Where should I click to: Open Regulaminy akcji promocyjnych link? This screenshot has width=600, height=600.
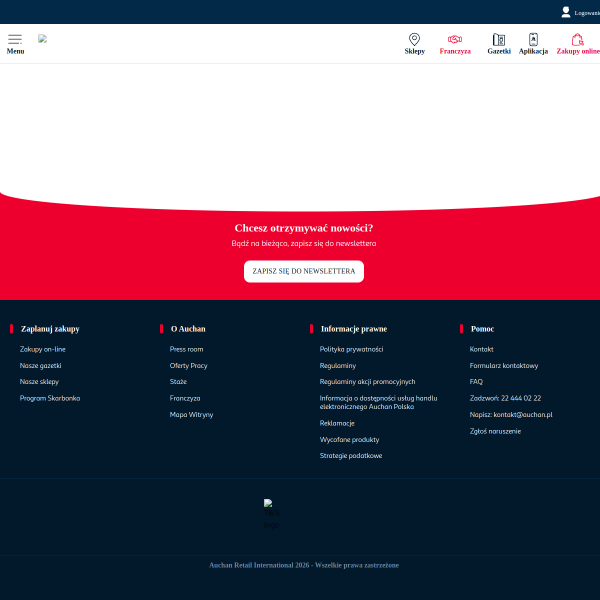pyautogui.click(x=367, y=381)
